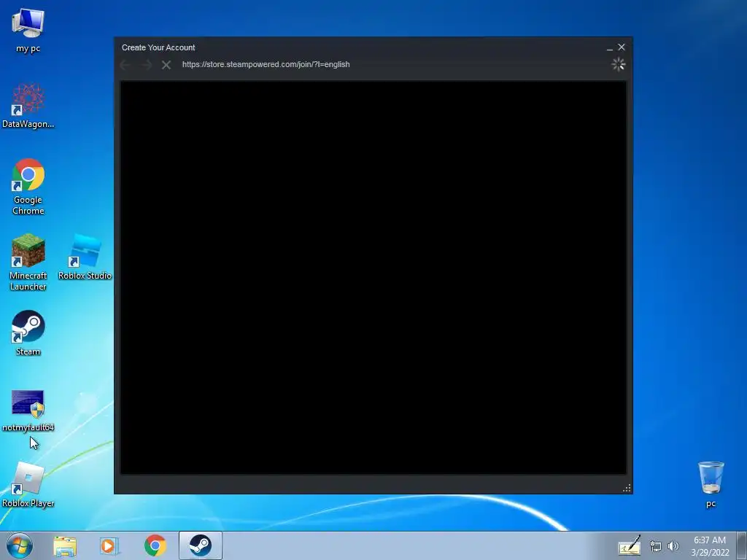Screen dimensions: 747x560
Task: Go forward in the Steam window
Action: pos(146,65)
